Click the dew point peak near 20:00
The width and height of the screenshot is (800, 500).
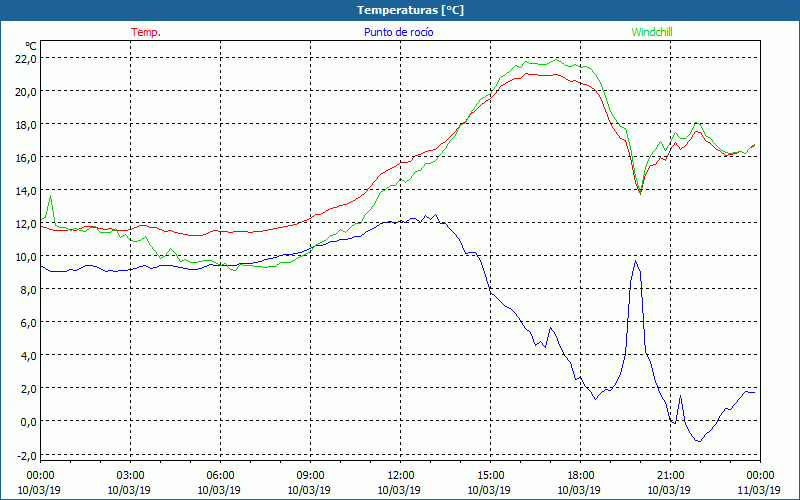[x=635, y=261]
